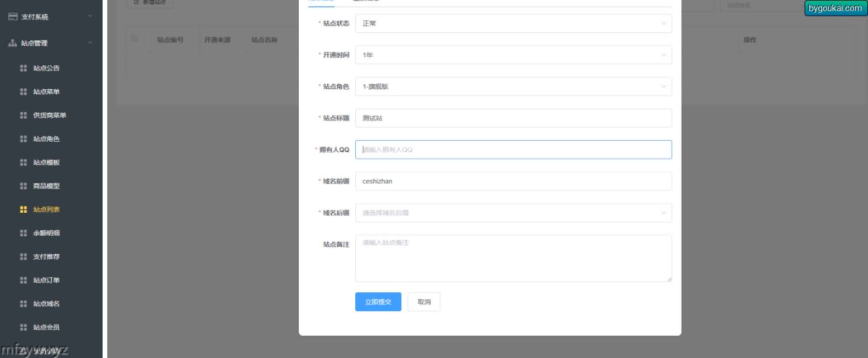Viewport: 868px width, 358px height.
Task: Click the grid icon beside 站点公告
Action: click(24, 68)
